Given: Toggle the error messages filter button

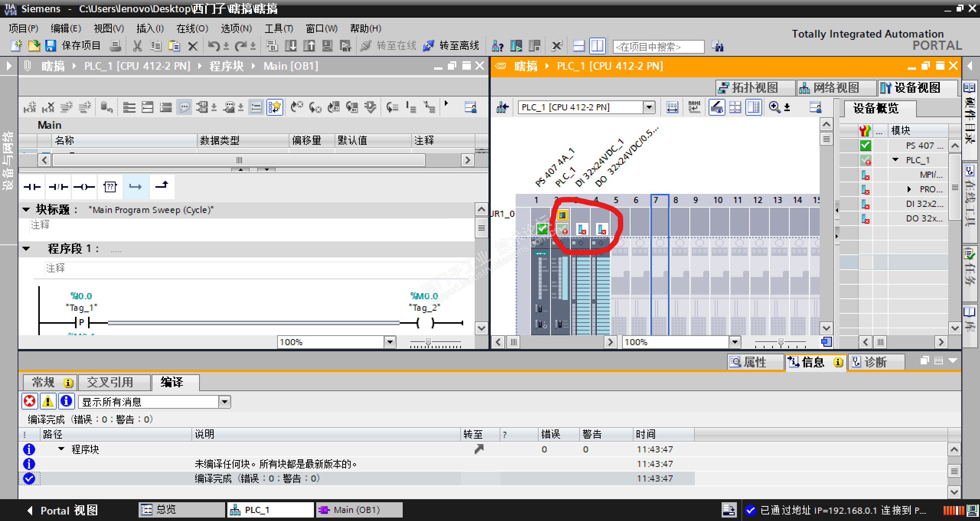Looking at the screenshot, I should pos(29,401).
